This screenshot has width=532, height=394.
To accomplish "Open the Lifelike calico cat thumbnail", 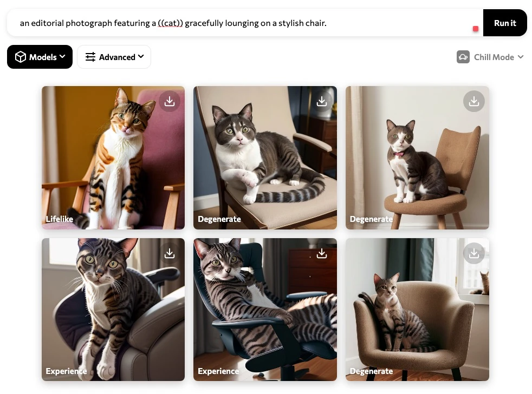I will pos(113,157).
